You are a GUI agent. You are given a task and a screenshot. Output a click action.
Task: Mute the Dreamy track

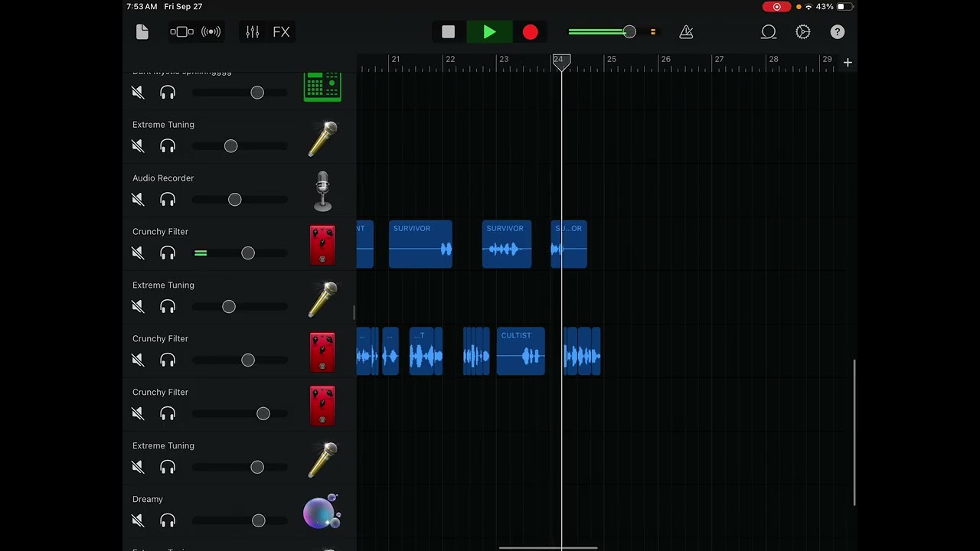point(138,521)
